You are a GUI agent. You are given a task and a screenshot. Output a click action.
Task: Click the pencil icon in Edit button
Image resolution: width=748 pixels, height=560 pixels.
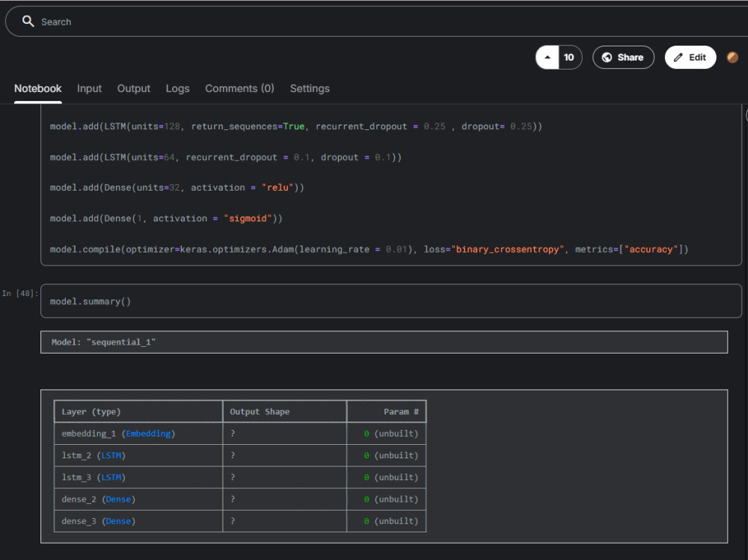click(x=678, y=58)
